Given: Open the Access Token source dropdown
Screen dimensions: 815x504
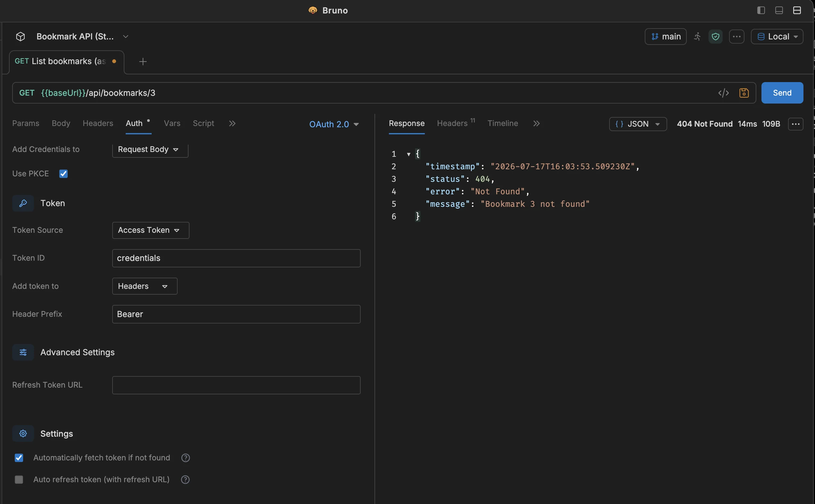Looking at the screenshot, I should pos(151,230).
